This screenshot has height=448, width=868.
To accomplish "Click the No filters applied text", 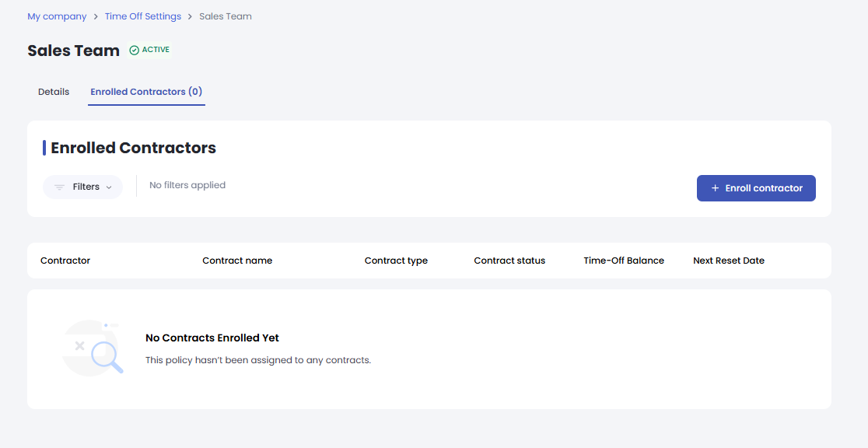I will point(187,185).
